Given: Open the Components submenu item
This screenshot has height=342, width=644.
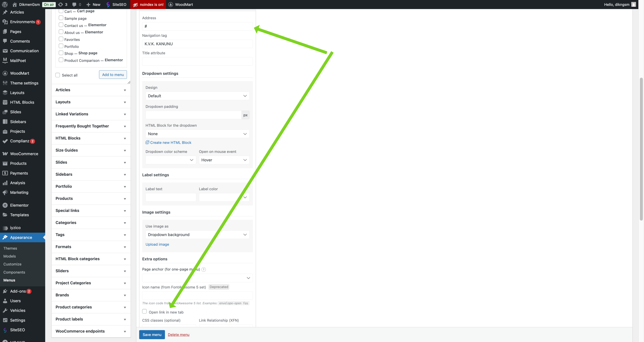Looking at the screenshot, I should click(14, 272).
